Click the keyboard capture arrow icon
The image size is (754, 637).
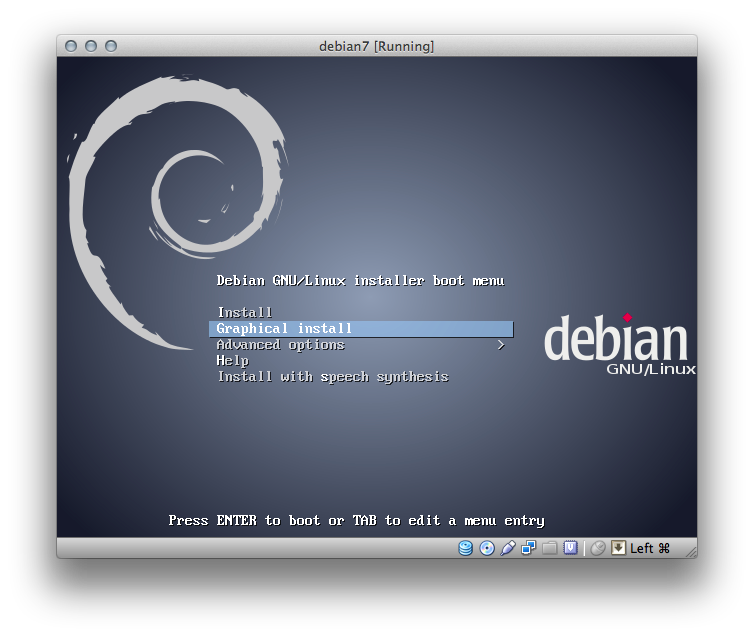point(618,548)
